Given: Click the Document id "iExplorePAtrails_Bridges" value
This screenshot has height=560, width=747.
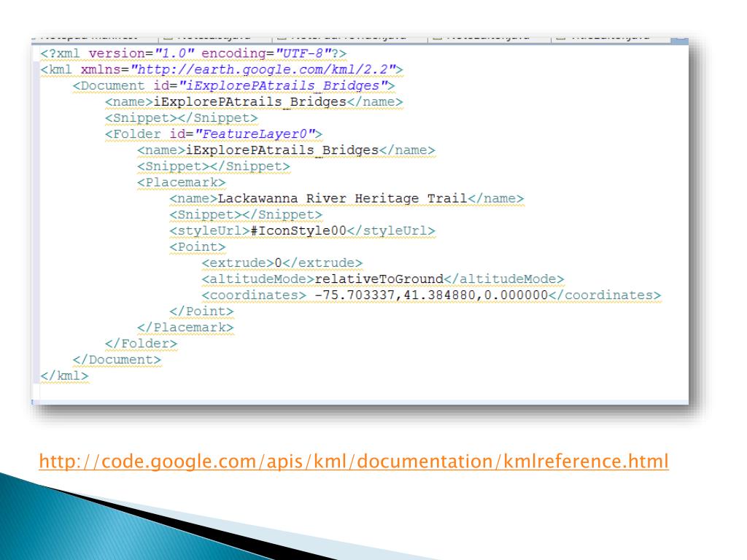Looking at the screenshot, I should tap(284, 86).
